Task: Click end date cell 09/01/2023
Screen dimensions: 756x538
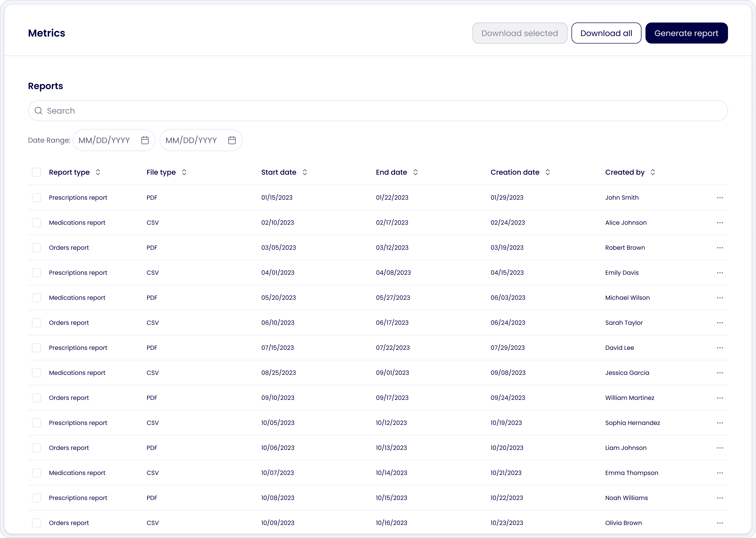Action: pyautogui.click(x=393, y=373)
